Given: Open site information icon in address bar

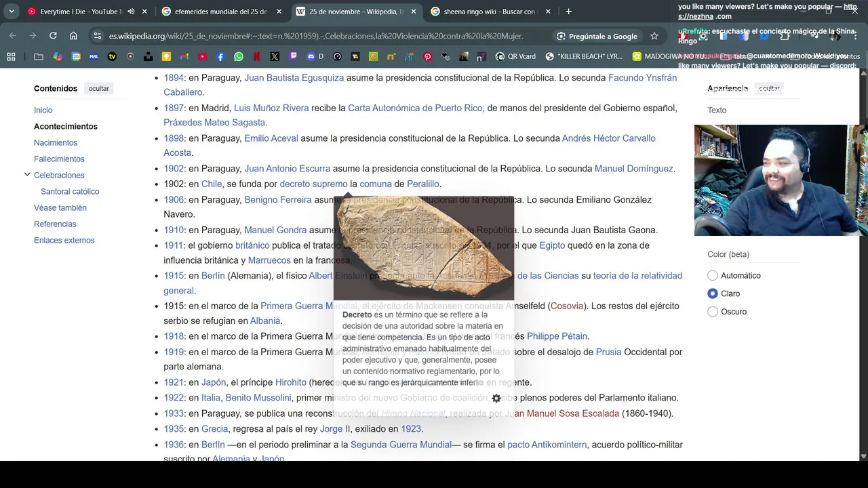Looking at the screenshot, I should point(98,36).
